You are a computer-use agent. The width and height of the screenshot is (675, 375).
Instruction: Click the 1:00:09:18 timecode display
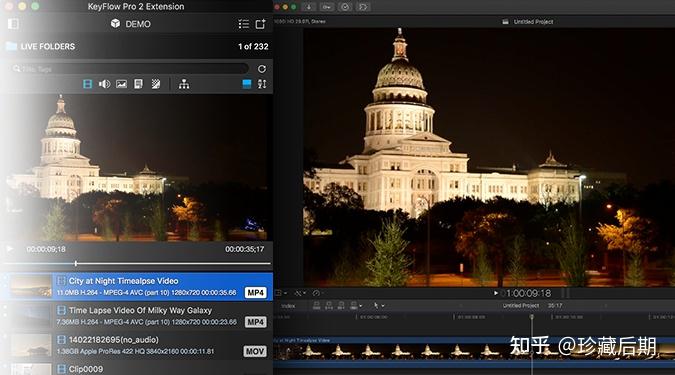(x=529, y=293)
